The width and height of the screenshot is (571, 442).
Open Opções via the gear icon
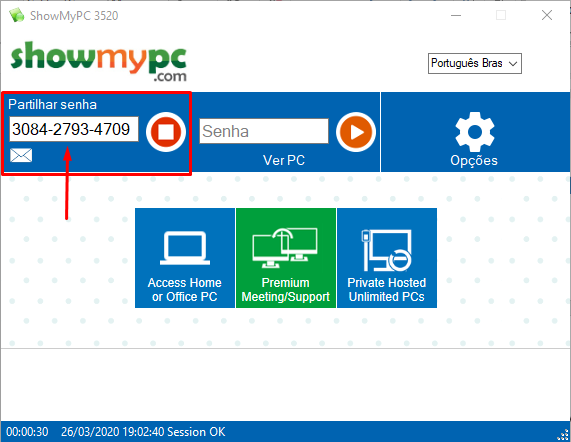coord(475,132)
